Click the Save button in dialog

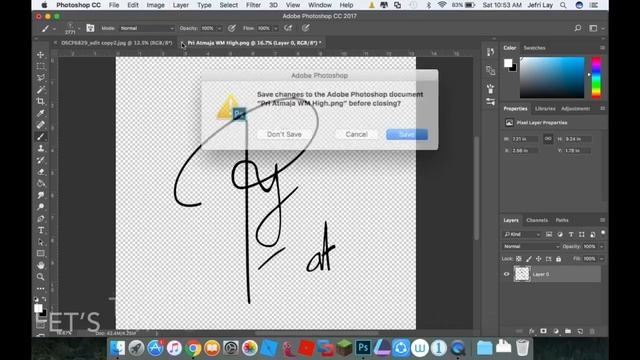coord(407,134)
